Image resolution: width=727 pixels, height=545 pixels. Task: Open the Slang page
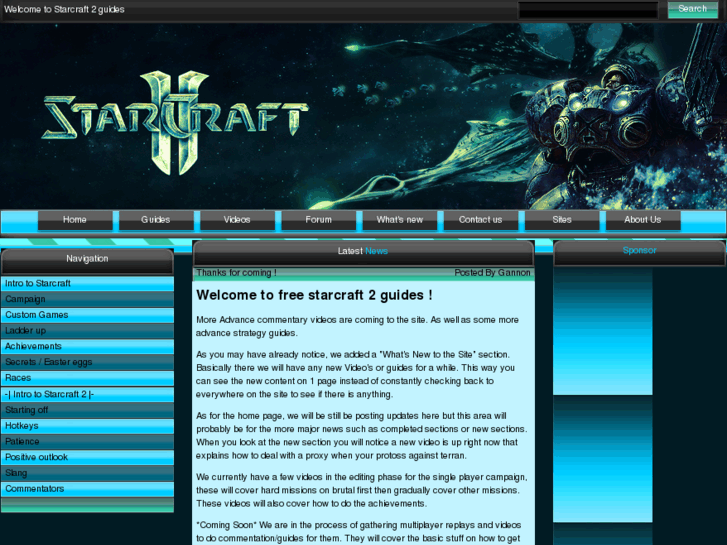[87, 473]
